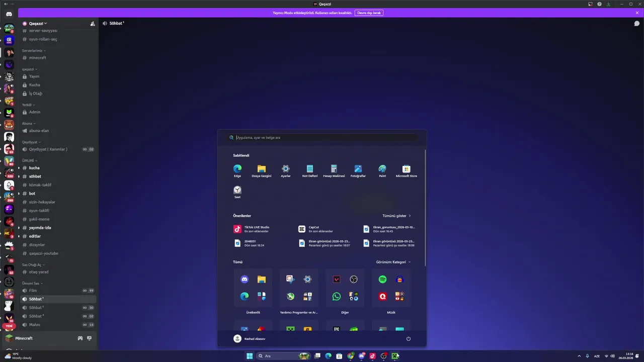644x362 pixels.
Task: Join Film voice channel
Action: pos(58,291)
